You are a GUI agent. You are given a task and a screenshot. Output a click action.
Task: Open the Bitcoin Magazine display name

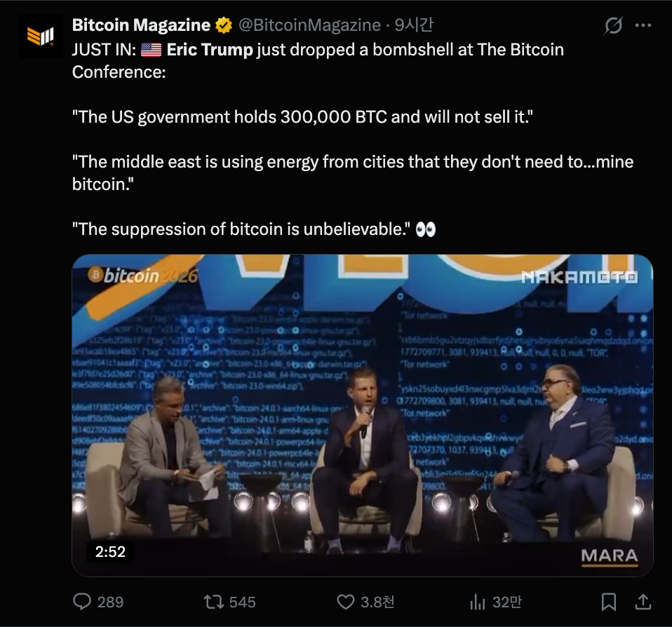tap(141, 26)
